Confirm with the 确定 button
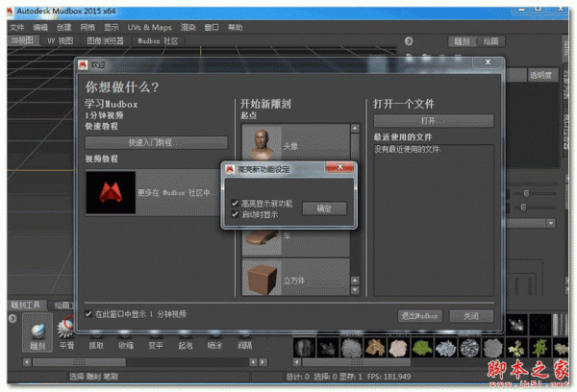 coord(324,208)
